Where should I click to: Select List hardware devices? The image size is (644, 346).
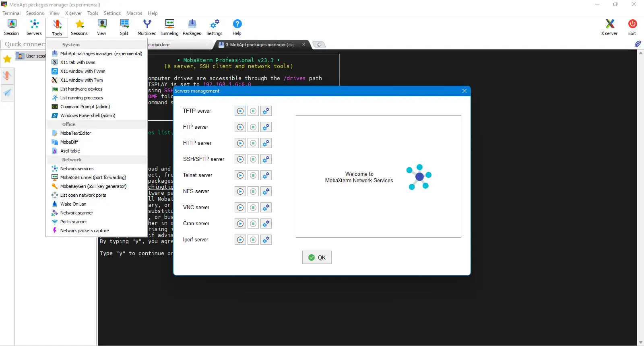pos(97,89)
